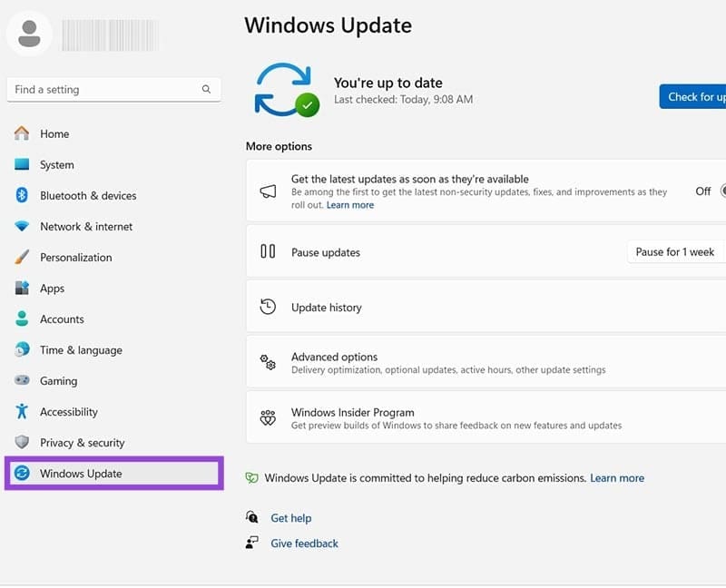726x588 pixels.
Task: Click Learn more about carbon emissions
Action: point(617,478)
